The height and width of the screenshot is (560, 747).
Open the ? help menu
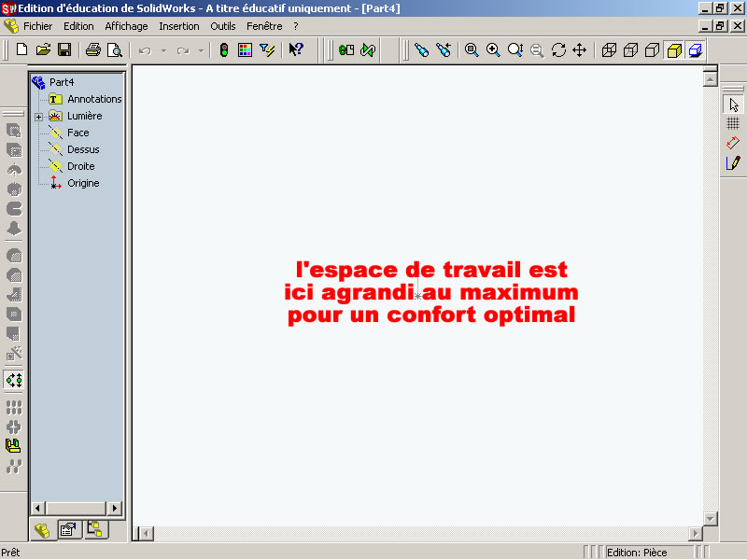pos(296,26)
